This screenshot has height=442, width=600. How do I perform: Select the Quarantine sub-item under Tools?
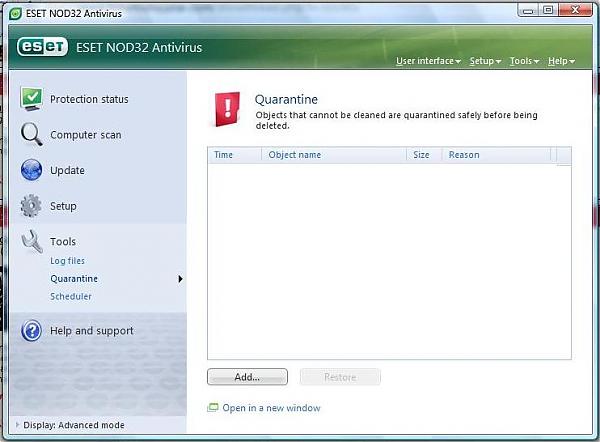point(74,279)
